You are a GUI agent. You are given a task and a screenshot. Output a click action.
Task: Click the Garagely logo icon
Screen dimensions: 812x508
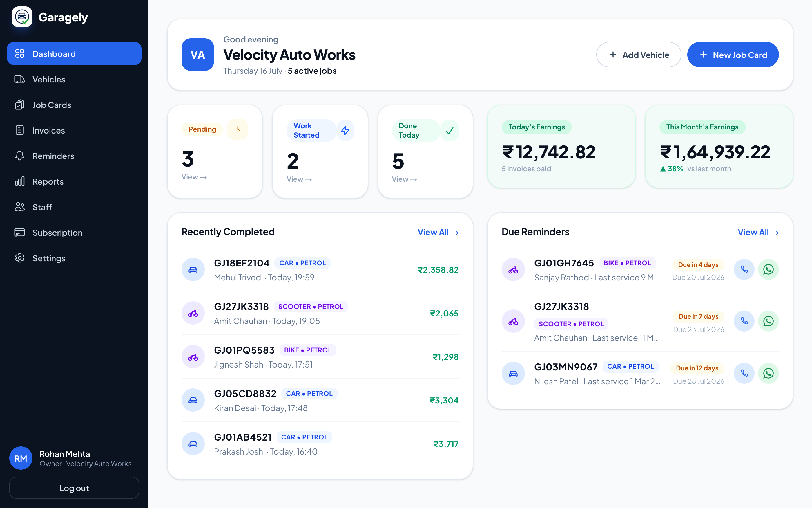click(22, 17)
